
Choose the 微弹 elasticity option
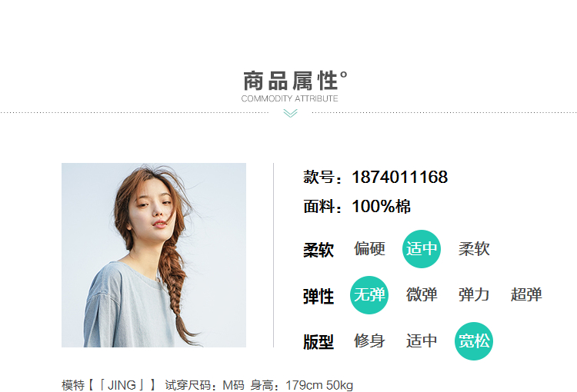click(x=422, y=295)
